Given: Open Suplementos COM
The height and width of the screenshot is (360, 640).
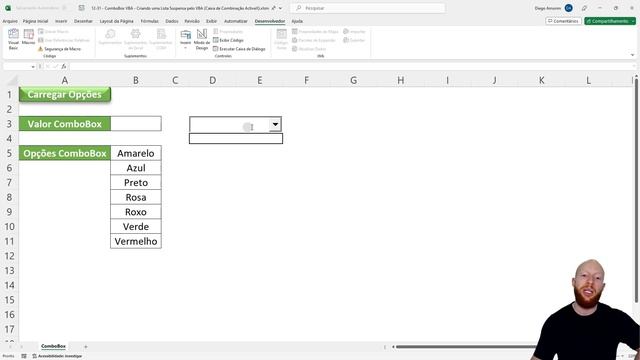Looking at the screenshot, I should pos(161,39).
